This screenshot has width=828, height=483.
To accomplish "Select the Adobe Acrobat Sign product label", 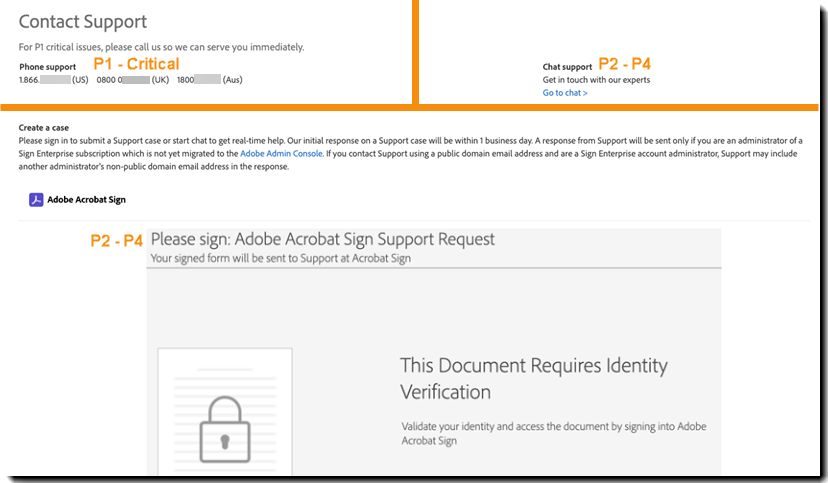I will point(86,200).
